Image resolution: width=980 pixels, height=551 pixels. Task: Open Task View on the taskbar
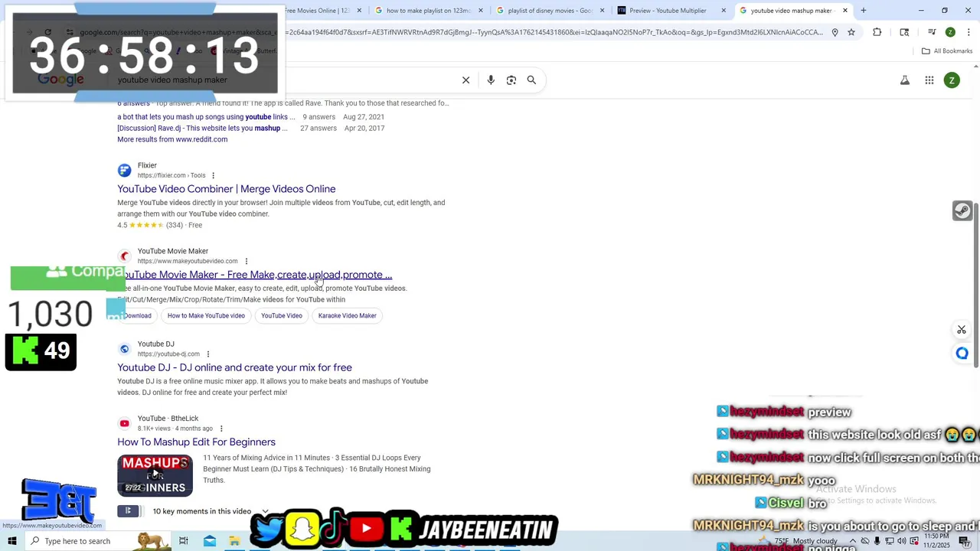click(184, 541)
